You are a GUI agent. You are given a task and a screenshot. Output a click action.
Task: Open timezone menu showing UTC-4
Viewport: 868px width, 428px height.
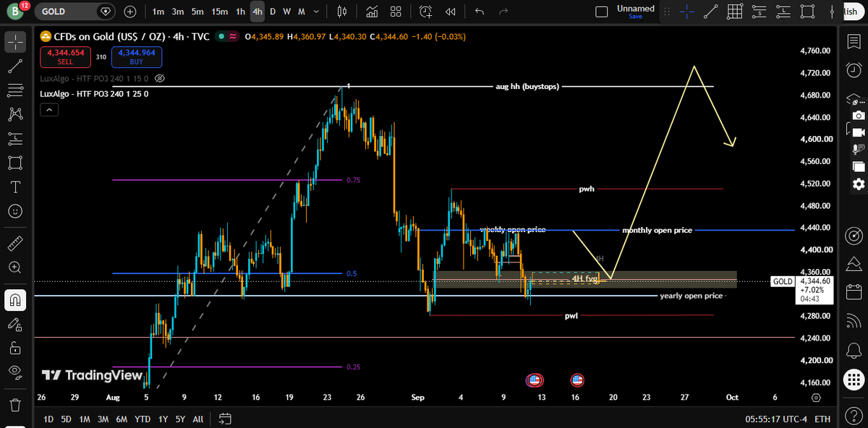tap(776, 419)
